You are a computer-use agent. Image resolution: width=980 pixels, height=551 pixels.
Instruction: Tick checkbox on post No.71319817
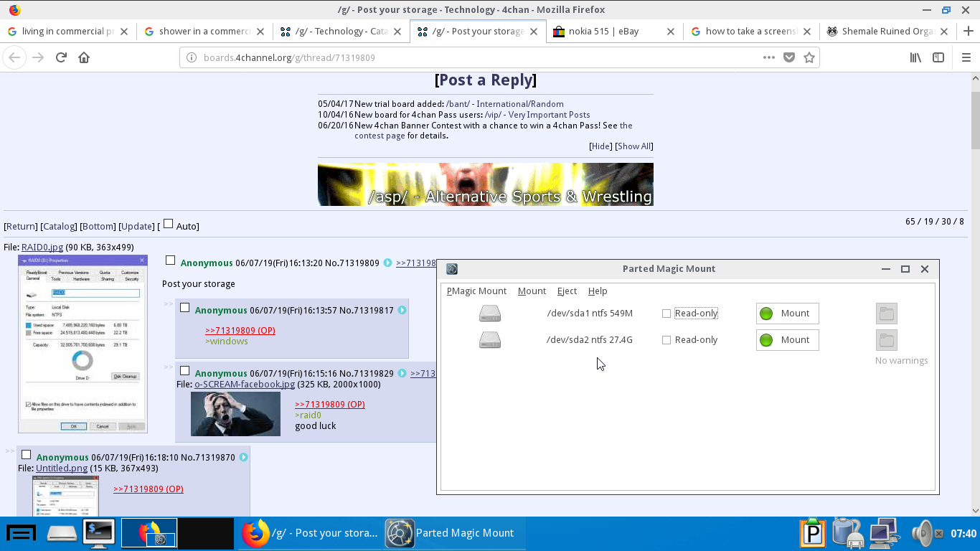point(184,308)
